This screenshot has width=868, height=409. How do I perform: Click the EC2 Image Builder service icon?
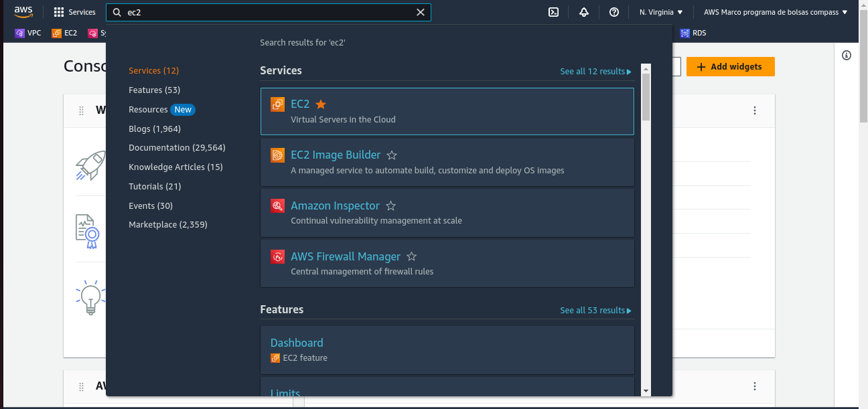[x=277, y=155]
